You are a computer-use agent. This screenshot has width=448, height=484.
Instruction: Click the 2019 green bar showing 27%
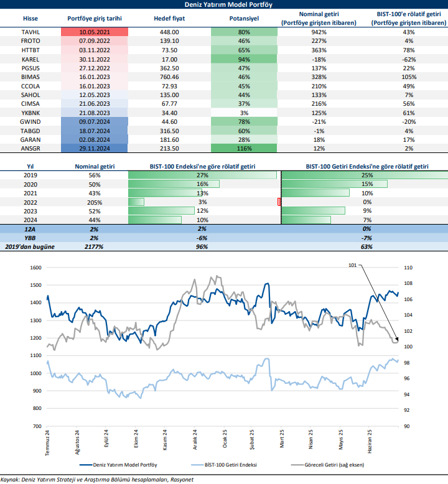(x=202, y=176)
